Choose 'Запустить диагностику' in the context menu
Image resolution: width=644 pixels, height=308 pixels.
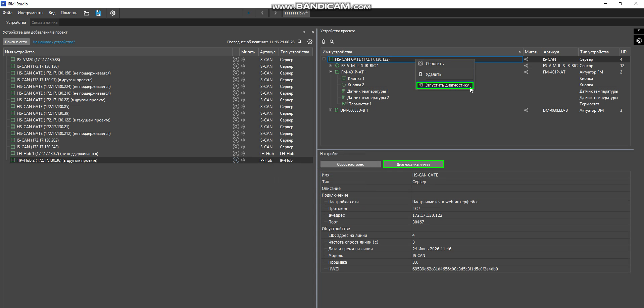point(445,85)
